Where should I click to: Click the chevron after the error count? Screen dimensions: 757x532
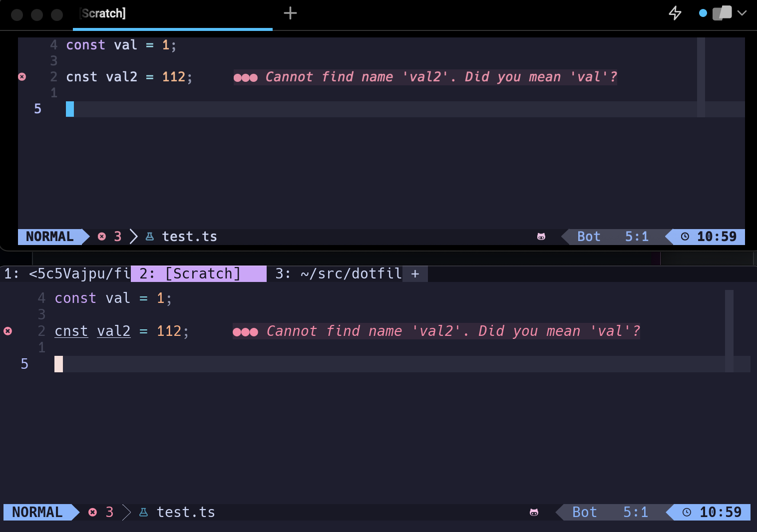133,237
